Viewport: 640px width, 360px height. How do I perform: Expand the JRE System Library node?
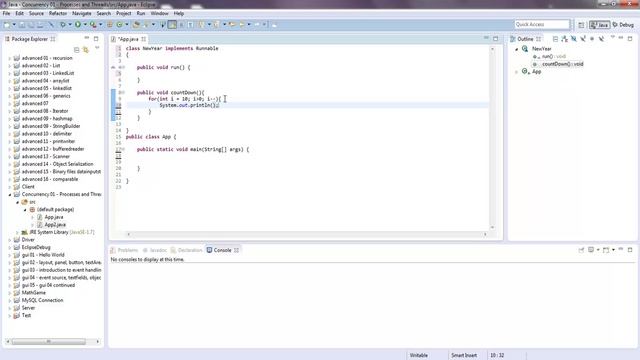tap(18, 233)
